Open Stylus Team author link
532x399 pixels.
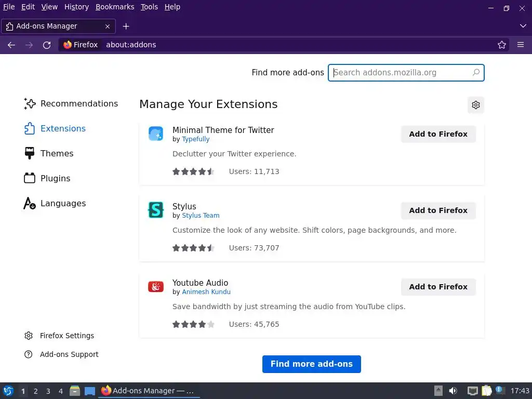(201, 216)
